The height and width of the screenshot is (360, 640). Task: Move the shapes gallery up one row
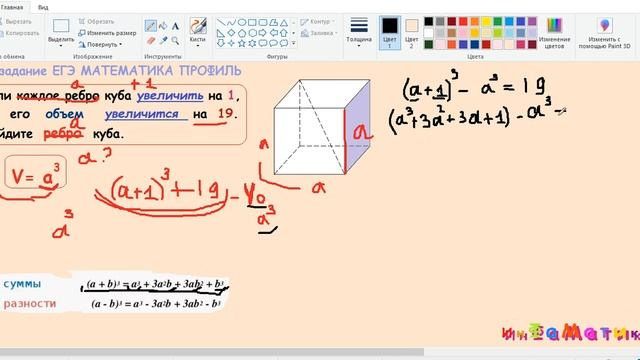[293, 22]
